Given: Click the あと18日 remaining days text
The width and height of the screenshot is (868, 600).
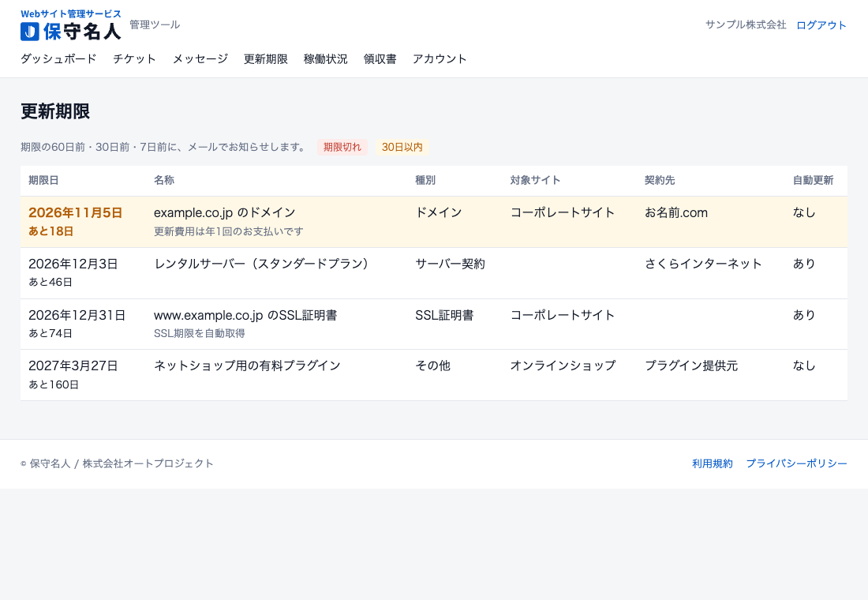Looking at the screenshot, I should [51, 231].
